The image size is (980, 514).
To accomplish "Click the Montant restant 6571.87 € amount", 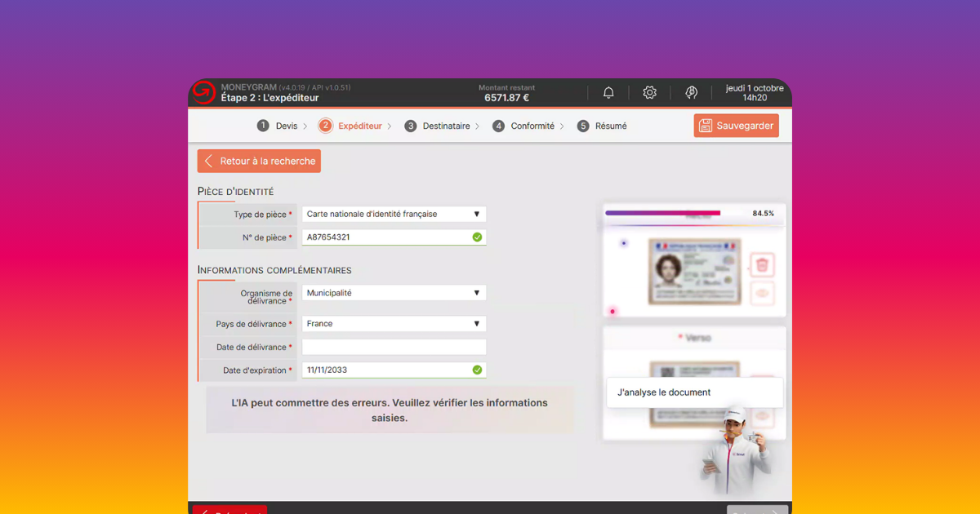I will point(506,98).
